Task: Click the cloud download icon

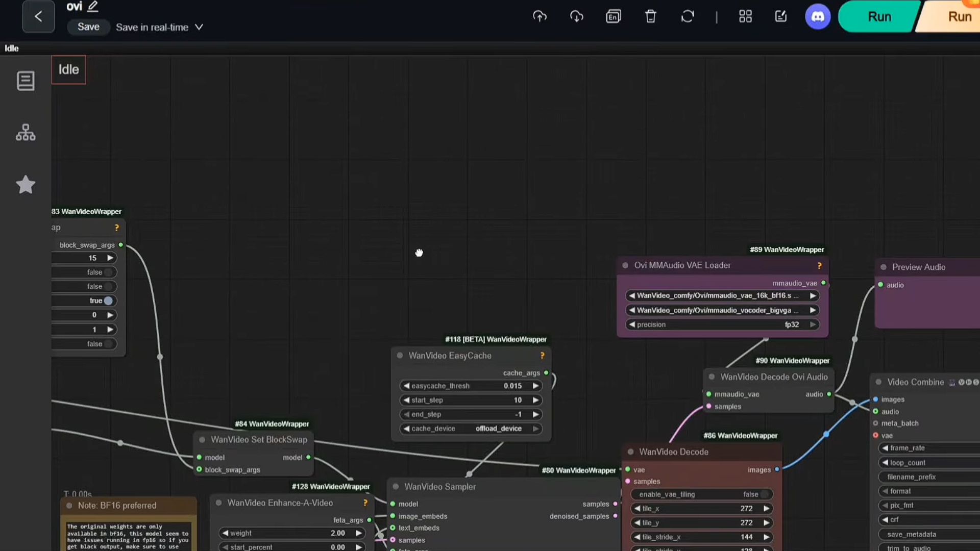Action: pos(577,16)
